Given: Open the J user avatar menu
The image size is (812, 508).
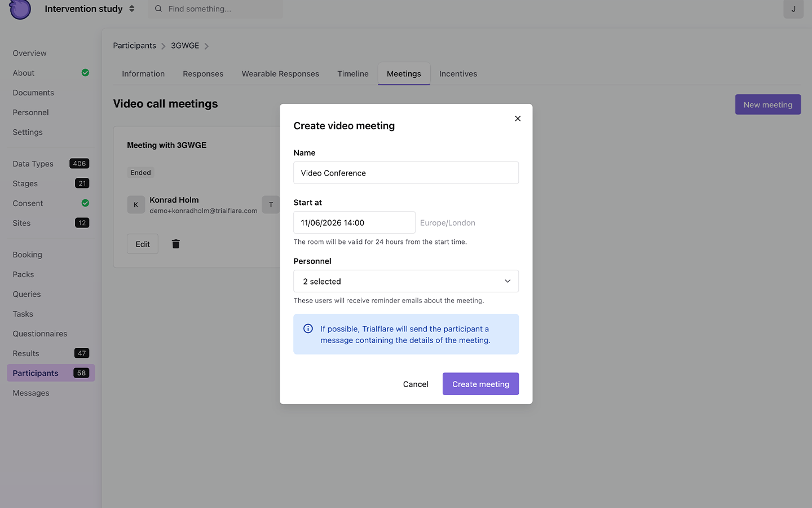Looking at the screenshot, I should 793,9.
